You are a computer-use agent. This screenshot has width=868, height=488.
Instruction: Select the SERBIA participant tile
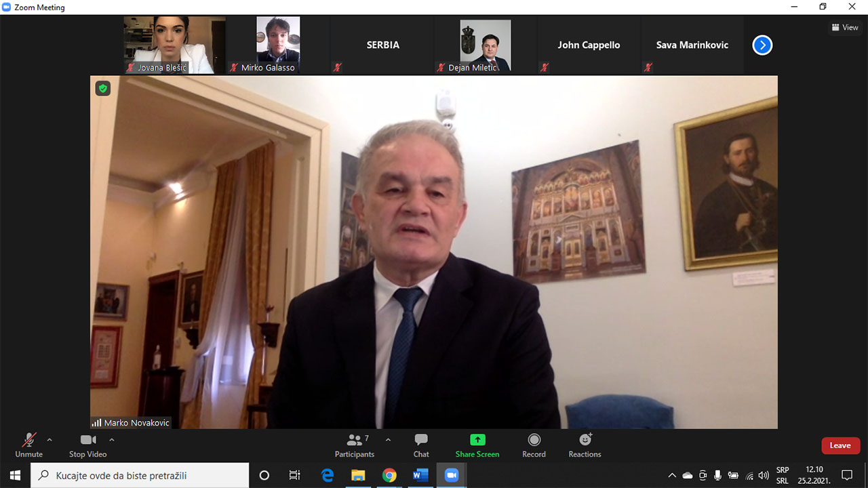[x=382, y=45]
